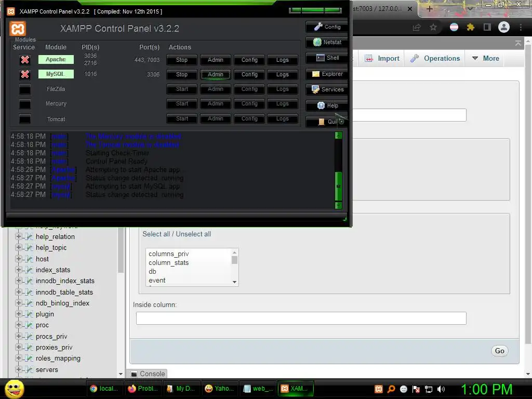Open the browser profile avatar icon

[x=504, y=27]
